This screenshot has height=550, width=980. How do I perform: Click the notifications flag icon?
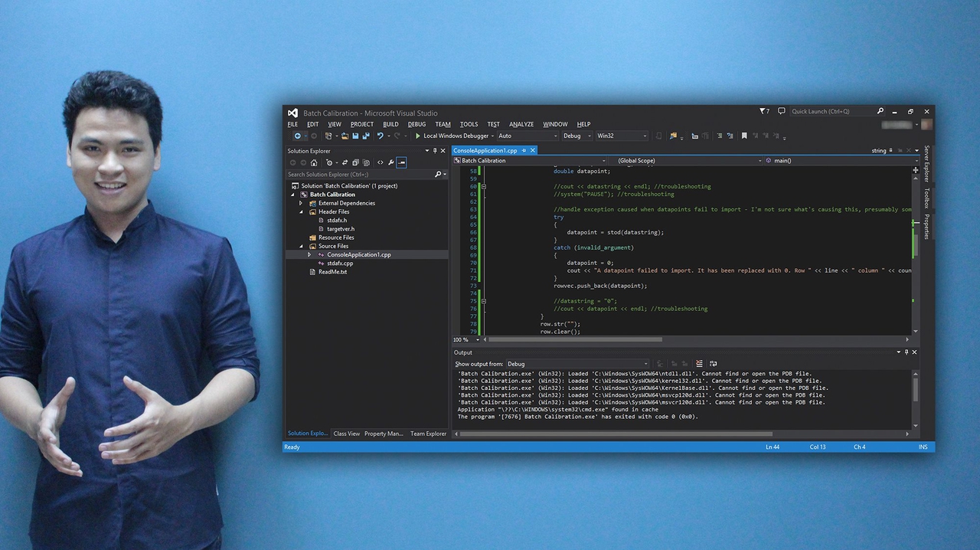pos(764,111)
